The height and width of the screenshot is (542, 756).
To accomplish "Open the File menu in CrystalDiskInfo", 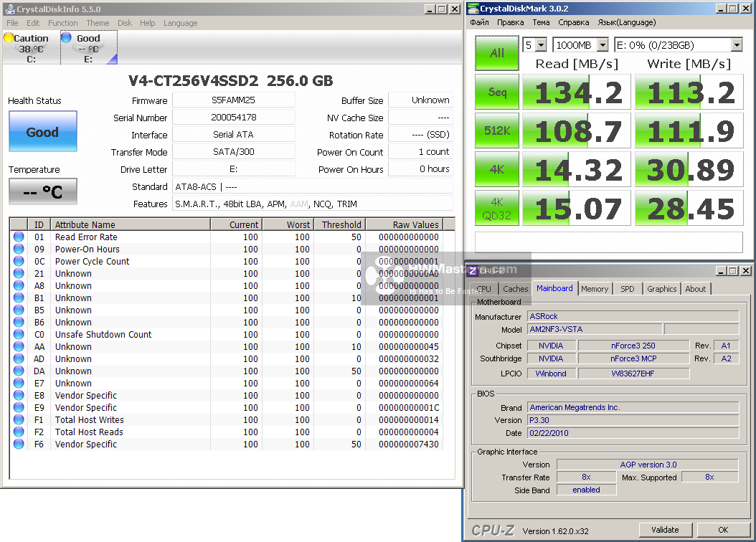I will pyautogui.click(x=12, y=23).
